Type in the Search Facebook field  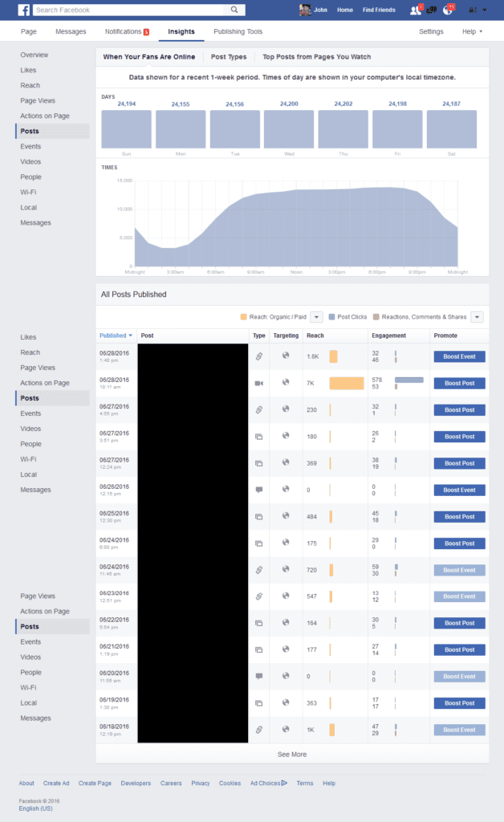tap(130, 10)
